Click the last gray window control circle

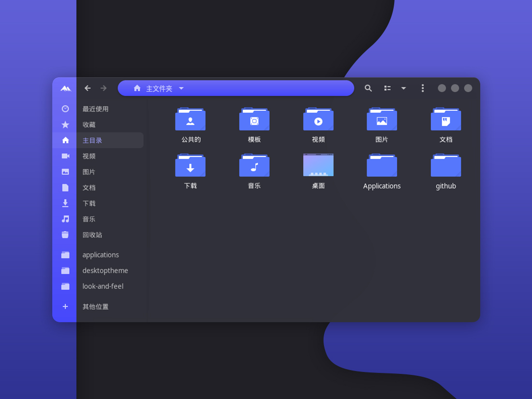coord(468,88)
